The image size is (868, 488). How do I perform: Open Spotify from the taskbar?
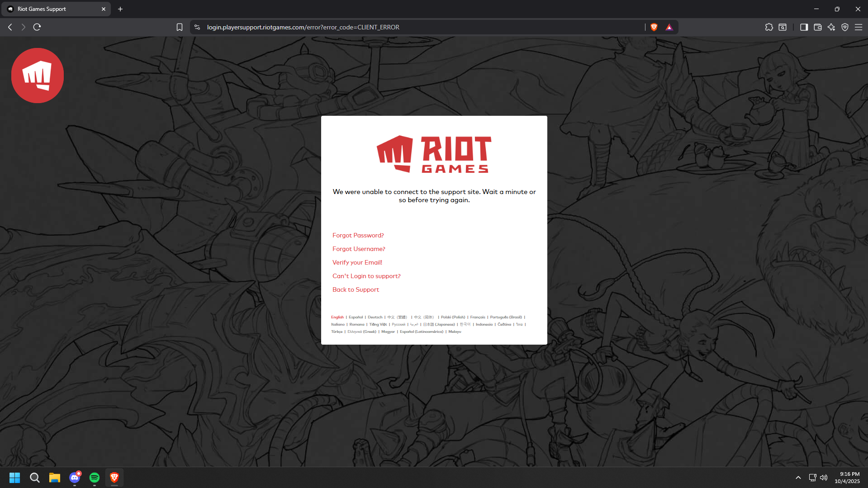(x=95, y=478)
